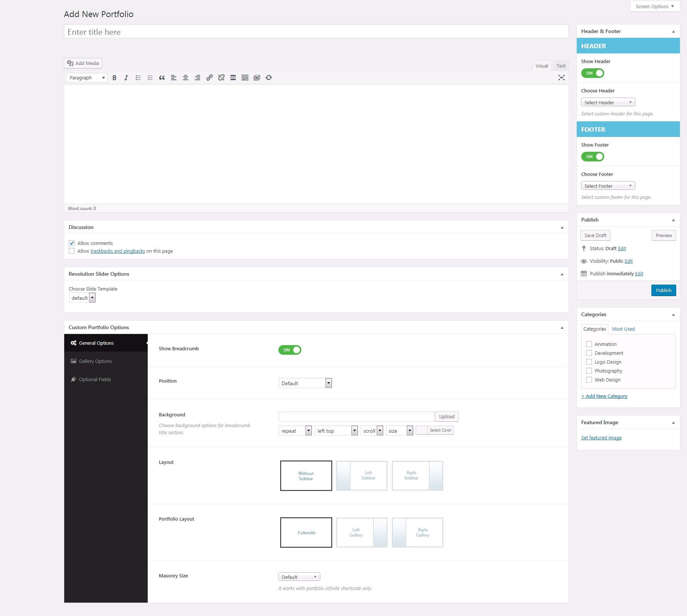Screen dimensions: 687x616
Task: Turn off the Show Header toggle
Action: tap(593, 73)
